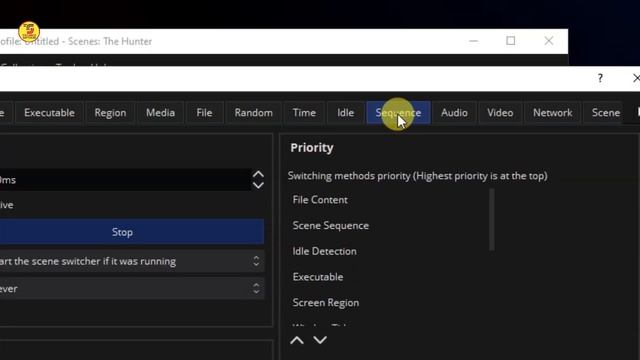Close the scene switcher dialog

(636, 78)
